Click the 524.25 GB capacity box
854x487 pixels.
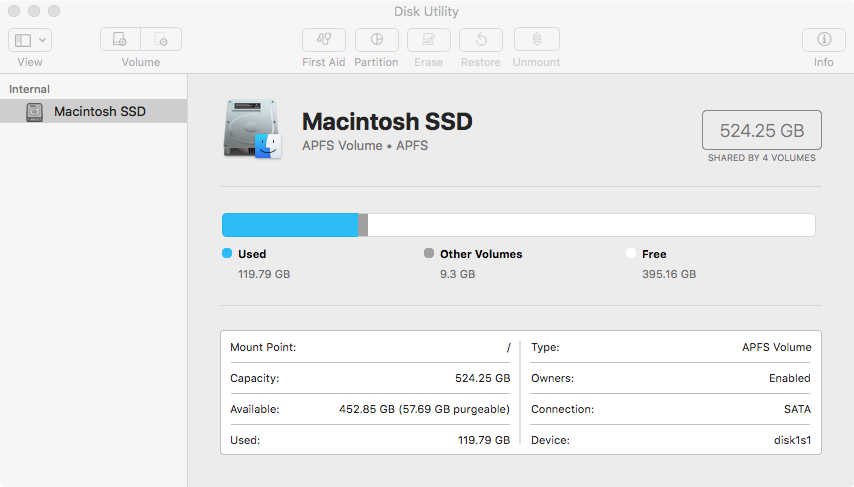tap(761, 130)
